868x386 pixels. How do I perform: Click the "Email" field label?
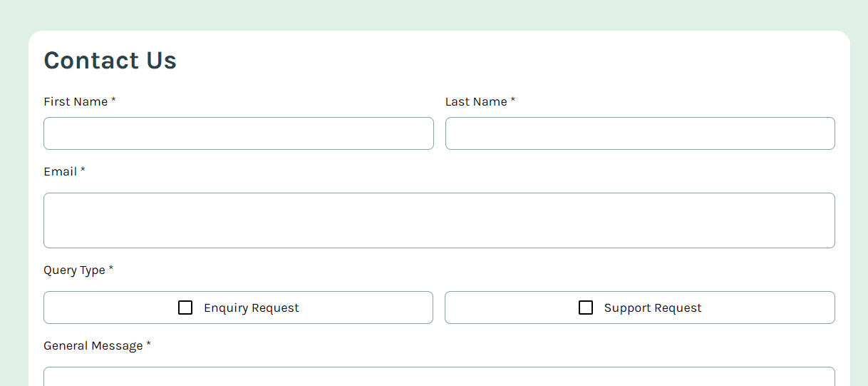pos(61,172)
